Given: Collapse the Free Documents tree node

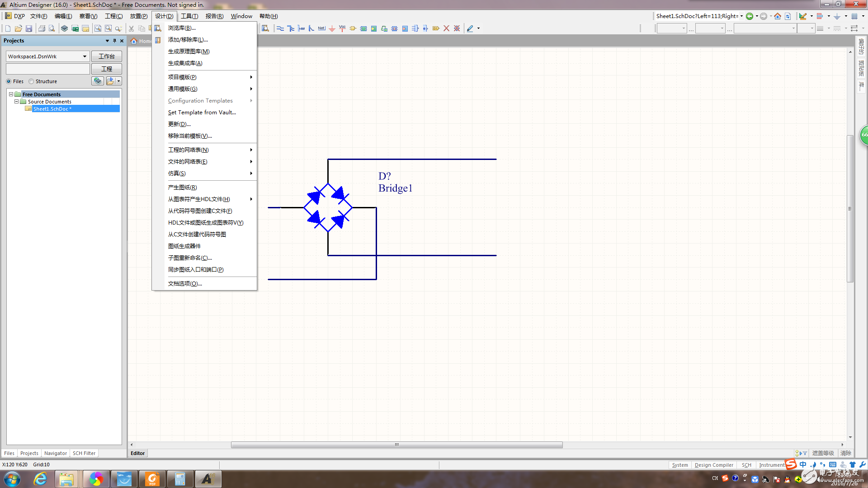Looking at the screenshot, I should [x=11, y=94].
